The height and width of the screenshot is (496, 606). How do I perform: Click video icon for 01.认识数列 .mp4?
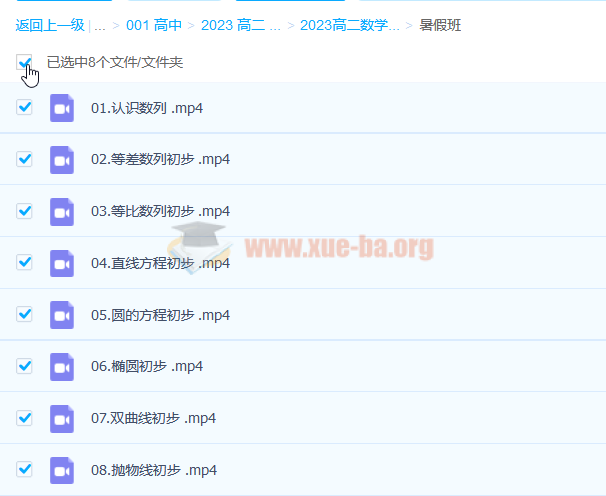pos(62,108)
